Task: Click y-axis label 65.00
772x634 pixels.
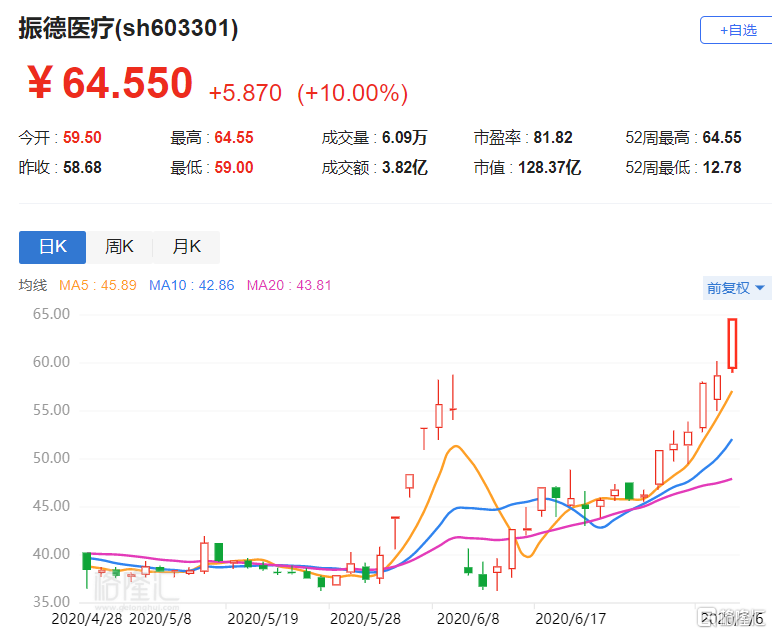Action: tap(52, 314)
